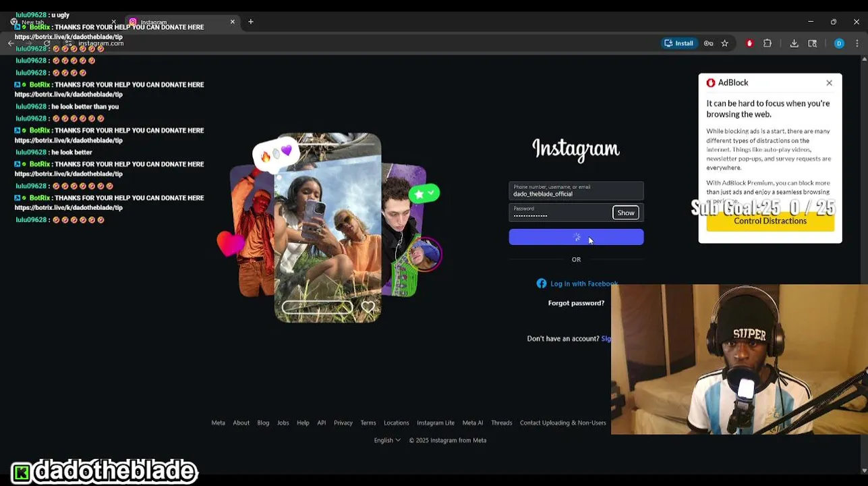Open a new browser tab with plus
This screenshot has height=486, width=868.
(250, 22)
